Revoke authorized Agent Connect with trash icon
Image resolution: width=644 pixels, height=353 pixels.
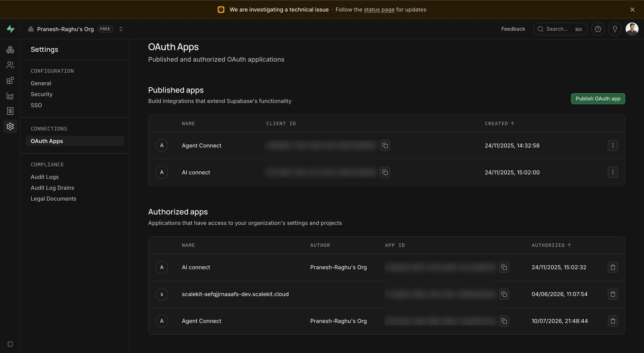point(613,321)
